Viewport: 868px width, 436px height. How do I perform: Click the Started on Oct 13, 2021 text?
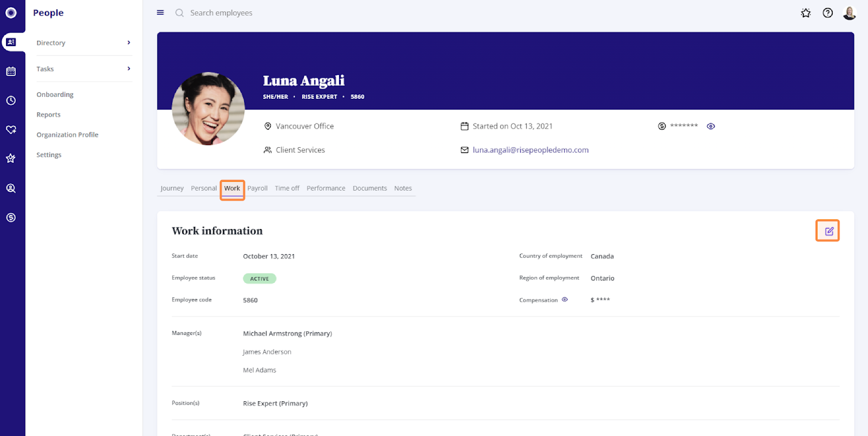(x=513, y=126)
